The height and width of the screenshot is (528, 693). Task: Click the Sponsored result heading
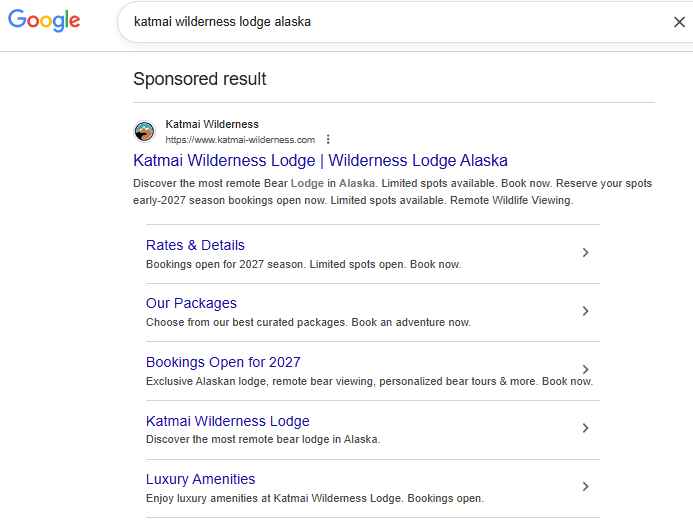200,79
